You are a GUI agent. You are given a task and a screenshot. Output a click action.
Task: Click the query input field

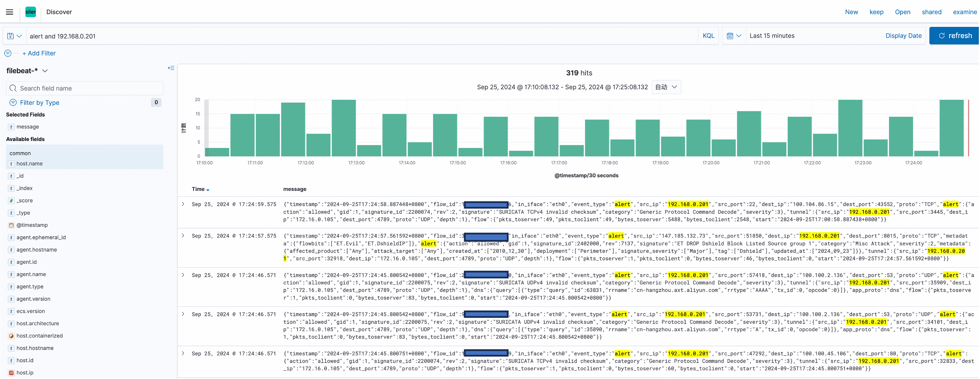[x=362, y=36]
